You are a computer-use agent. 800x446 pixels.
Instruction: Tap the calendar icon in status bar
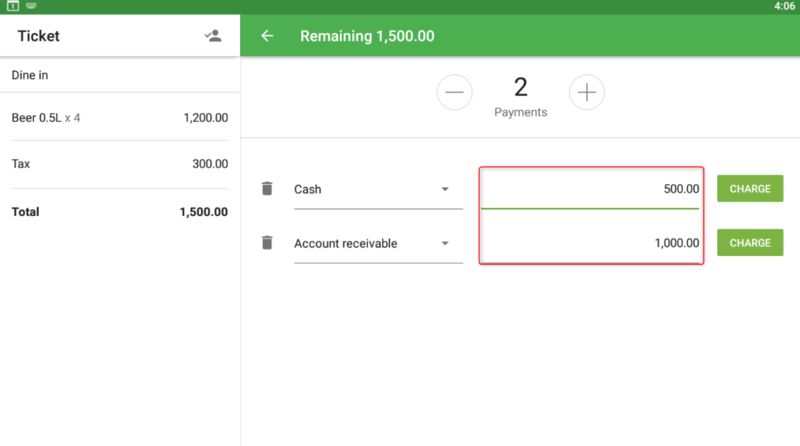coord(14,6)
